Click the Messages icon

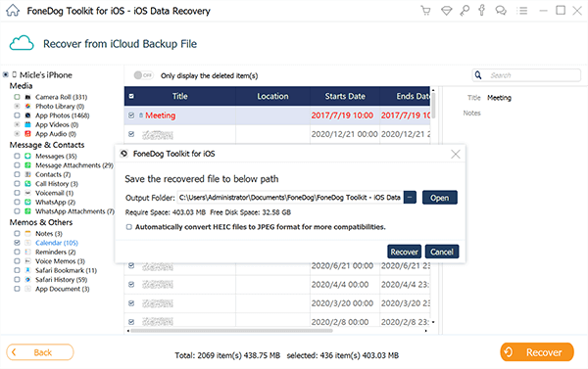pyautogui.click(x=27, y=156)
